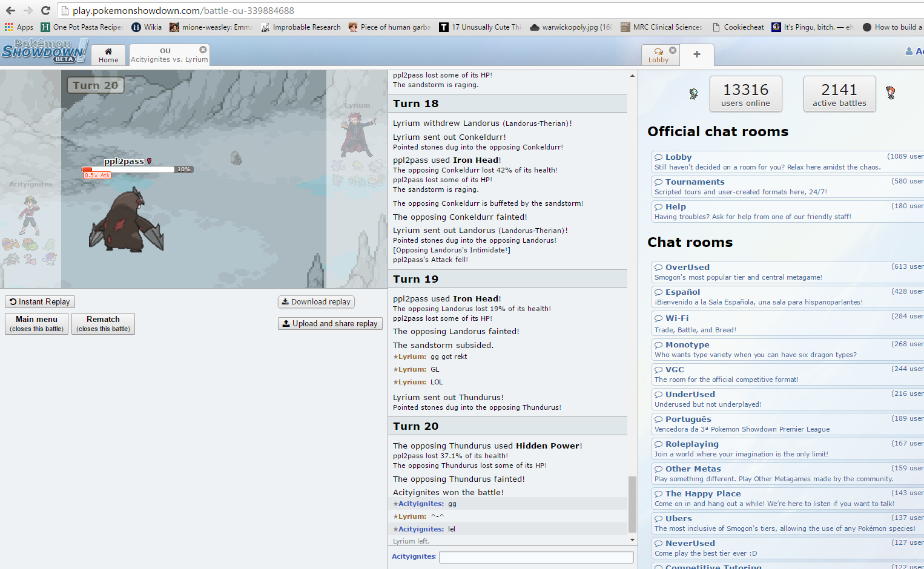
Task: Go back with the browser back arrow
Action: click(10, 10)
